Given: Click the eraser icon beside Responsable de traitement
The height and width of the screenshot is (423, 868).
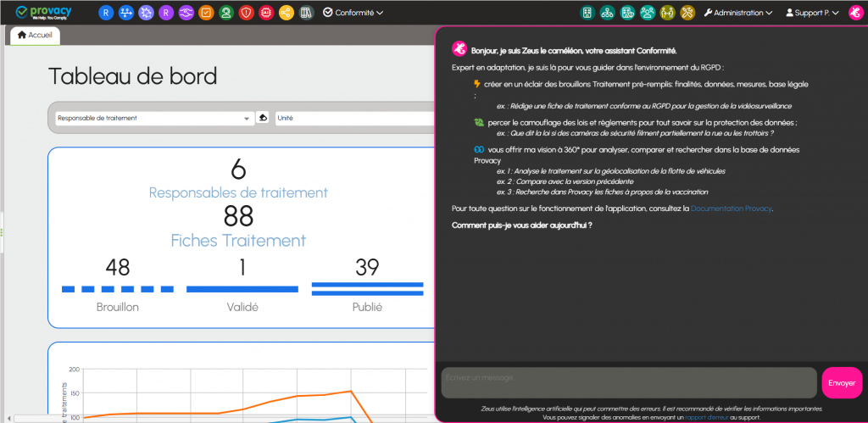Looking at the screenshot, I should tap(263, 118).
